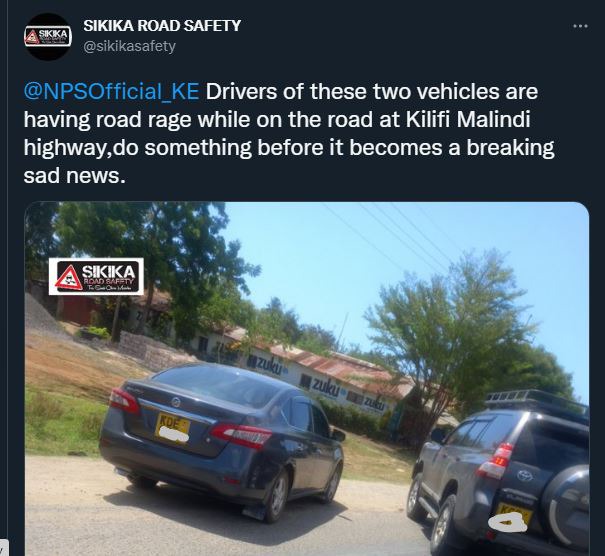Click the yellow KDE number plate
Viewport: 605px width, 556px height.
[172, 428]
